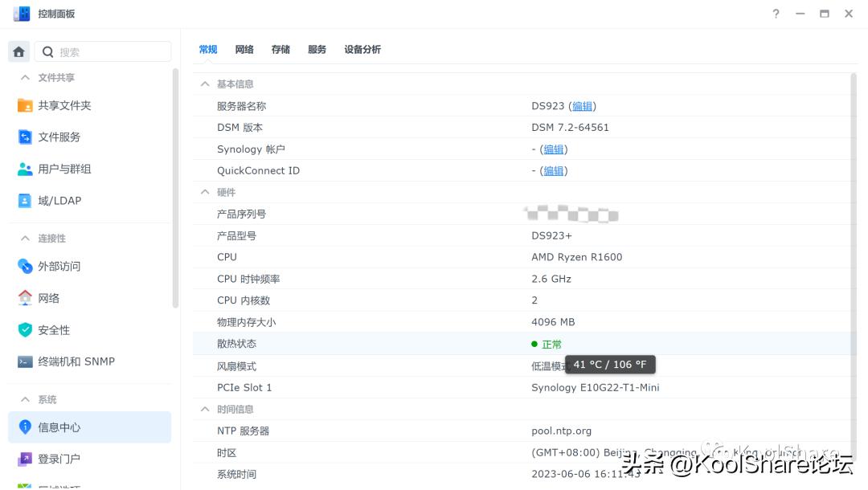
Task: Select 网络 in the left sidebar
Action: pyautogui.click(x=53, y=298)
